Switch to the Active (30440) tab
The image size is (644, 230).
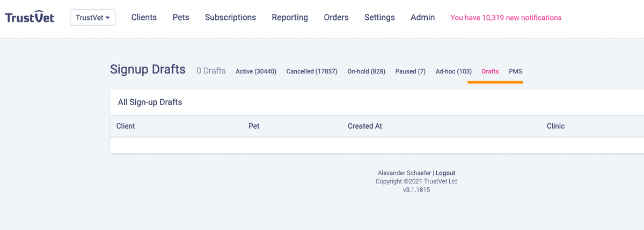click(256, 71)
